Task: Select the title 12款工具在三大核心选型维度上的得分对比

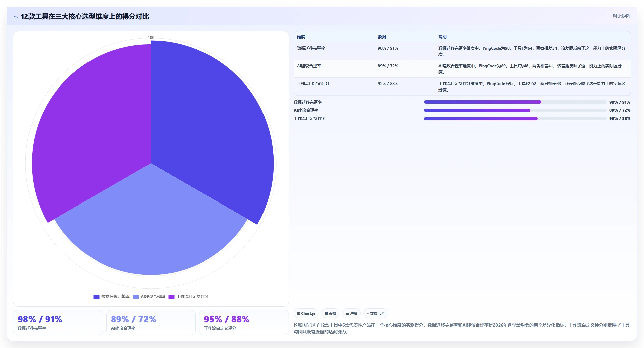Action: coord(85,16)
